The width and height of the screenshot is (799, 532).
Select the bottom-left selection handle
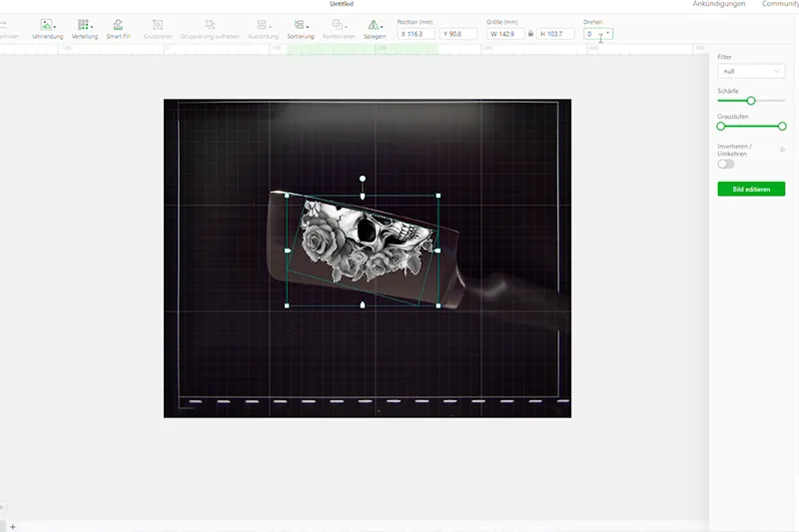pos(287,305)
